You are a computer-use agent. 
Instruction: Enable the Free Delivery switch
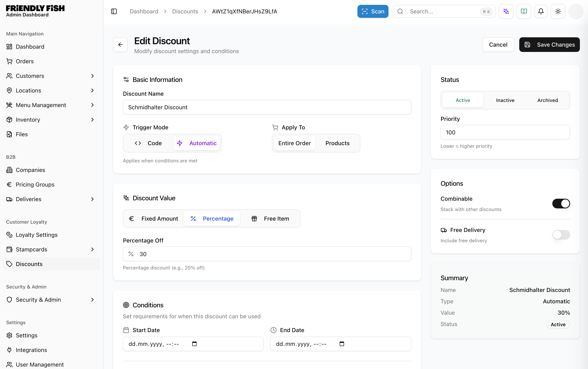pos(561,235)
